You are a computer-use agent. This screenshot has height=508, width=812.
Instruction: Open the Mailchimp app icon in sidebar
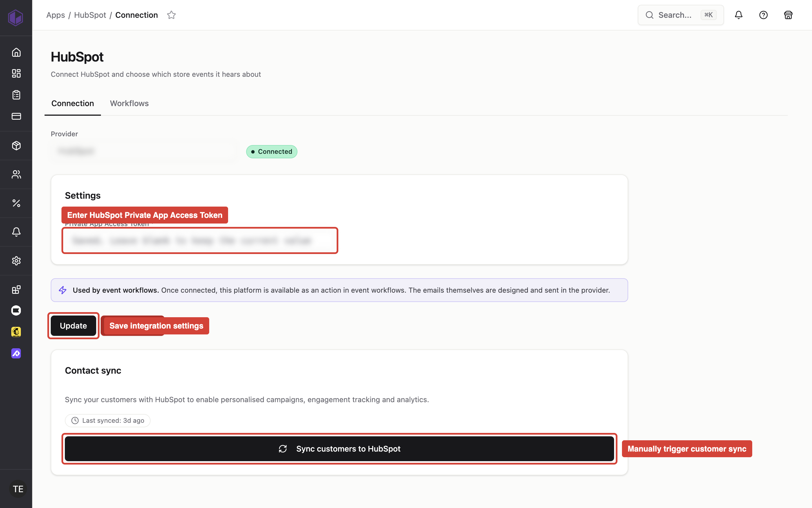coord(16,332)
